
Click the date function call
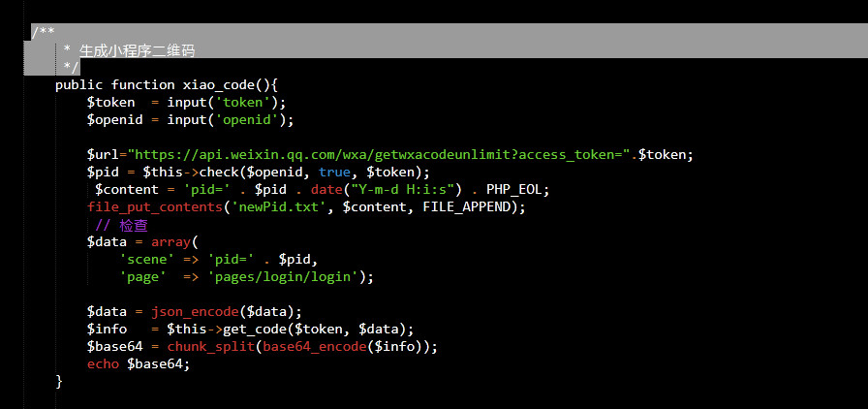326,190
